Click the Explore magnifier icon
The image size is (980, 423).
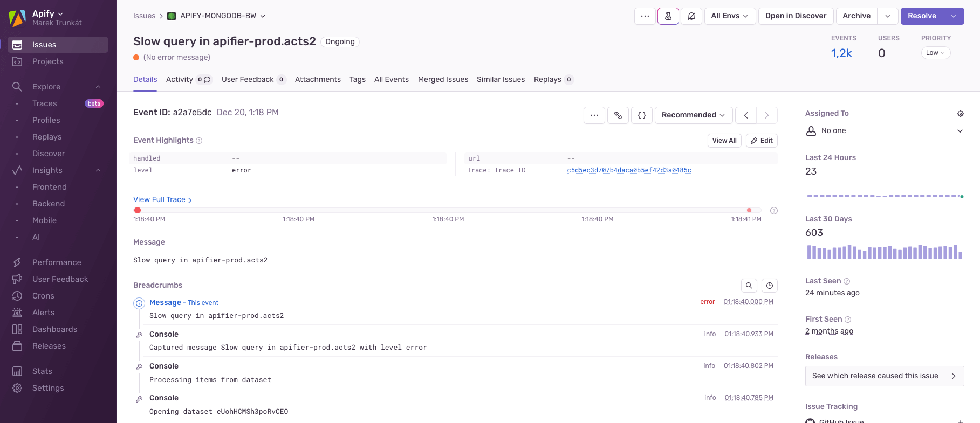point(17,87)
